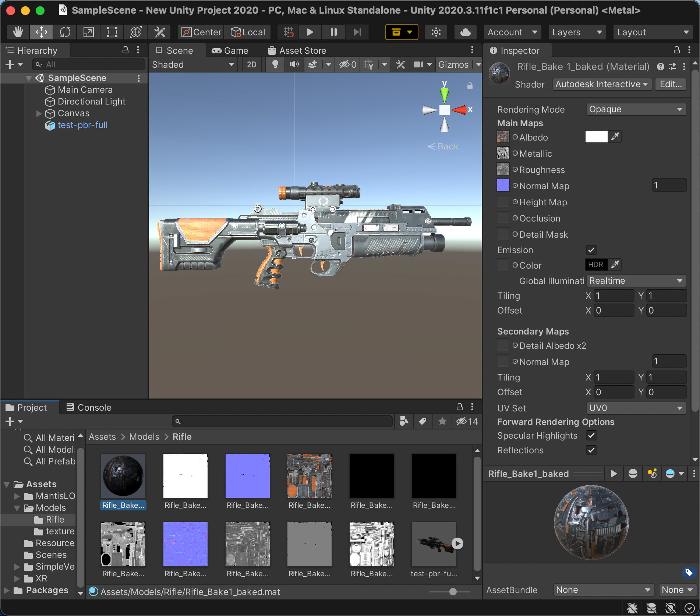Toggle scene grid visibility icon
The height and width of the screenshot is (616, 700).
368,65
